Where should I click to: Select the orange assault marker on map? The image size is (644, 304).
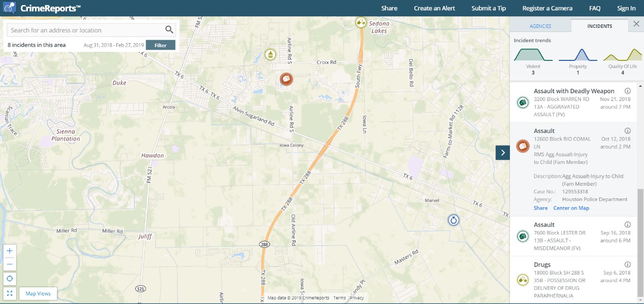coord(286,79)
